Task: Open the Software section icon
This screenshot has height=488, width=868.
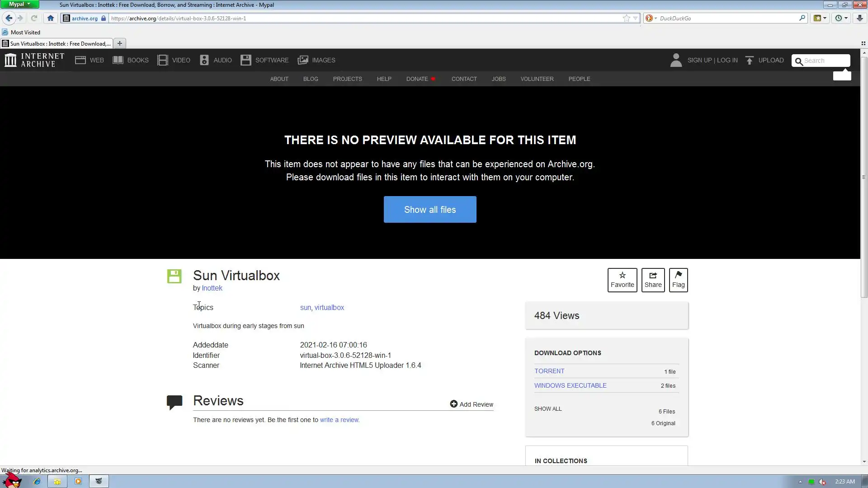Action: point(245,60)
